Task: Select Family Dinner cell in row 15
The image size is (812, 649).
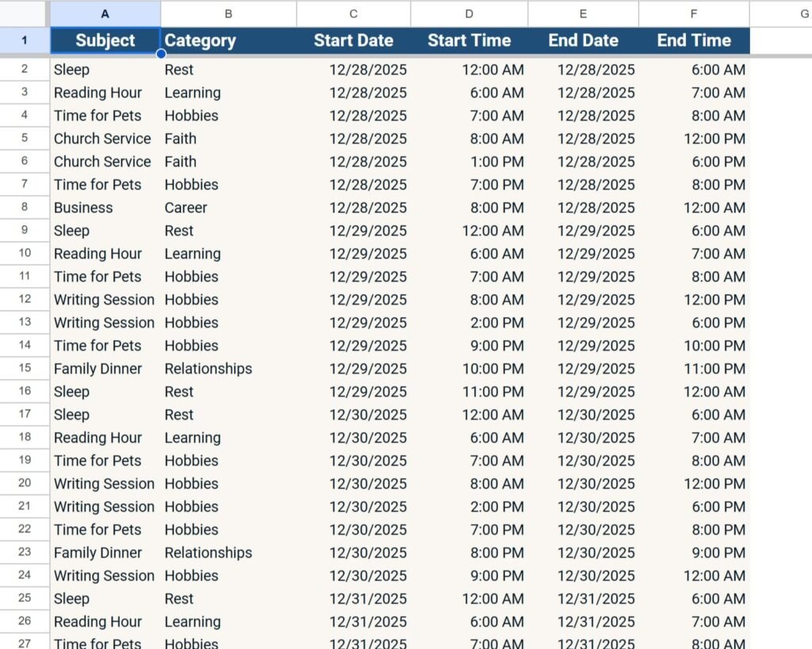Action: [x=98, y=368]
